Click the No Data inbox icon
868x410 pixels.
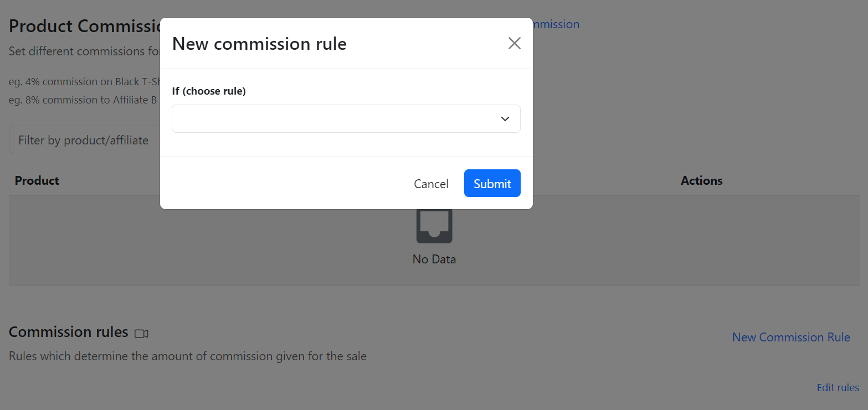pos(434,227)
